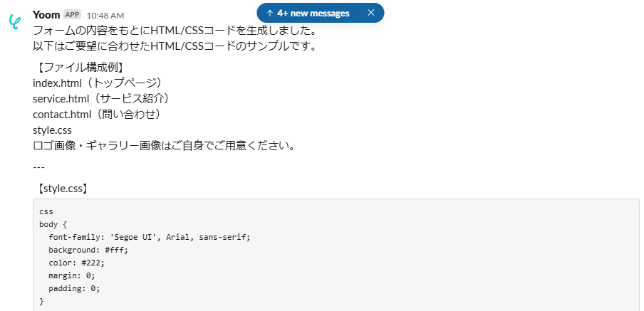
Task: Click the APP badge next to Yoom
Action: [72, 14]
